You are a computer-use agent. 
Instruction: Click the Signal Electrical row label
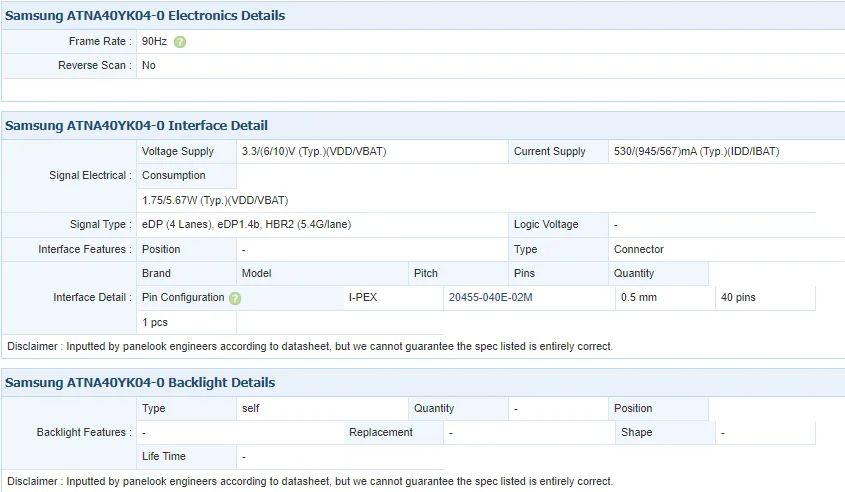[x=90, y=175]
